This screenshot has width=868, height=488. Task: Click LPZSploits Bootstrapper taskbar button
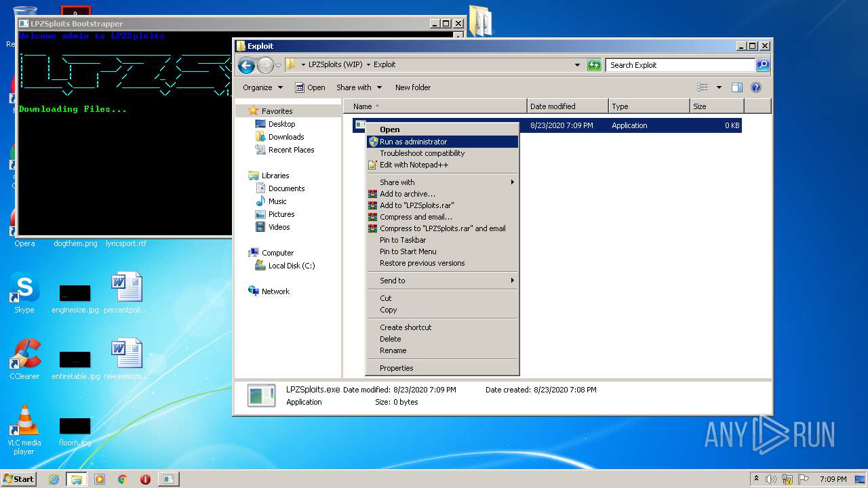[169, 479]
